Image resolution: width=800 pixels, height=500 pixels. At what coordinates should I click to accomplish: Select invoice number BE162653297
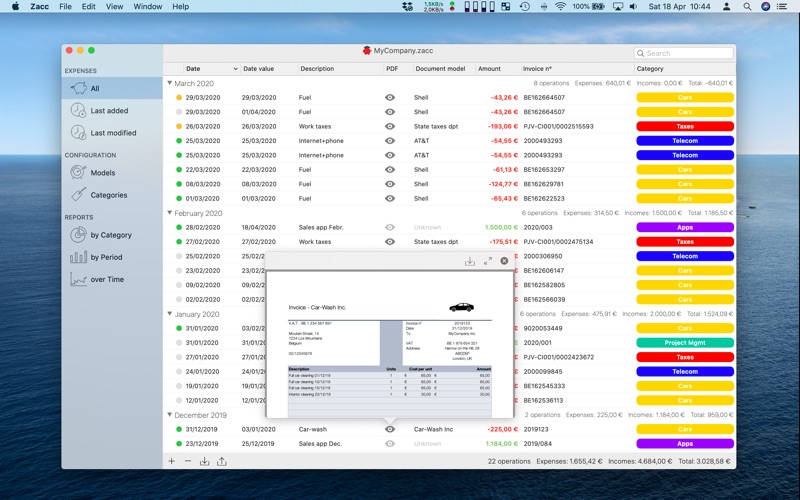tap(544, 169)
